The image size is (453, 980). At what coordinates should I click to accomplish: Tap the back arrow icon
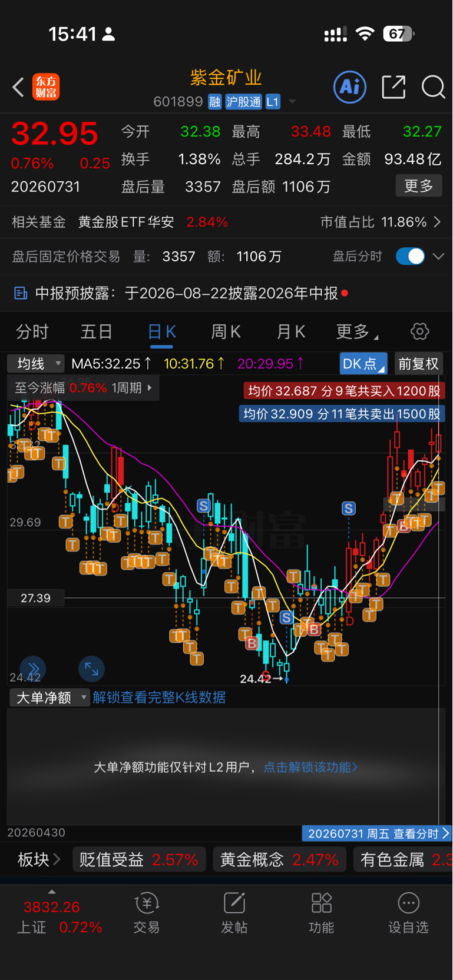coord(18,87)
